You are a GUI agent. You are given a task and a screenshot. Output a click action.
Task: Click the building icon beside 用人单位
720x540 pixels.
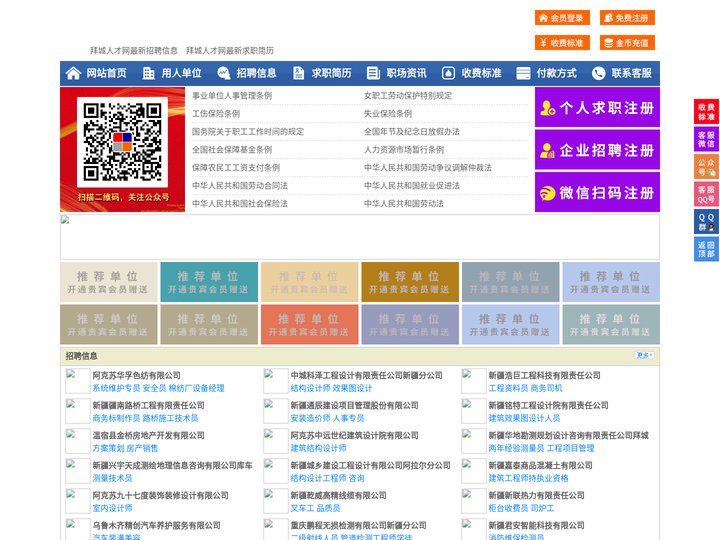pos(148,73)
